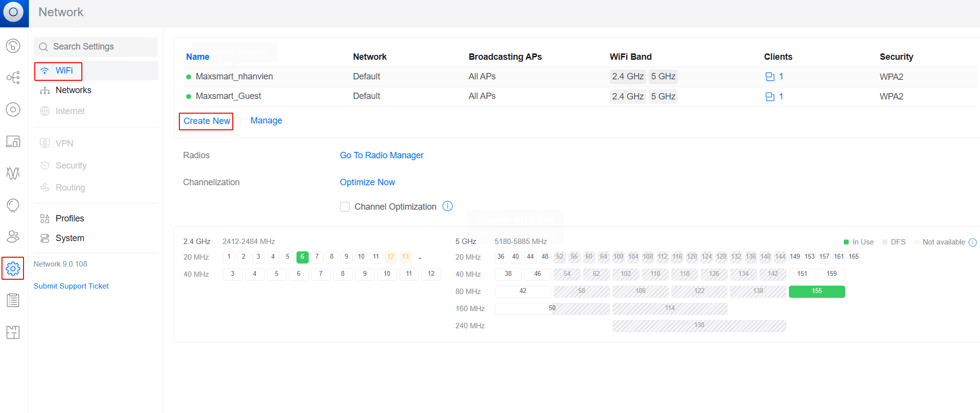Select 5 GHz channel 151 at 40 MHz

click(x=802, y=274)
